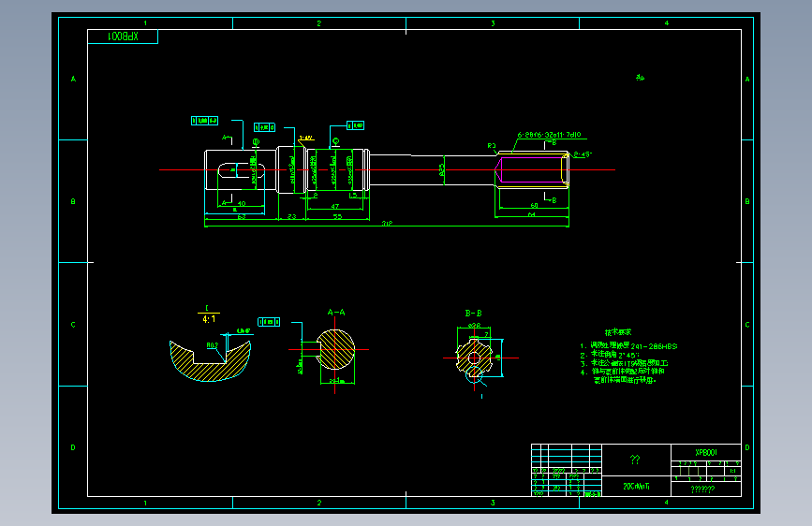Click the overall length dimension 312
This screenshot has width=812, height=526.
pos(387,223)
